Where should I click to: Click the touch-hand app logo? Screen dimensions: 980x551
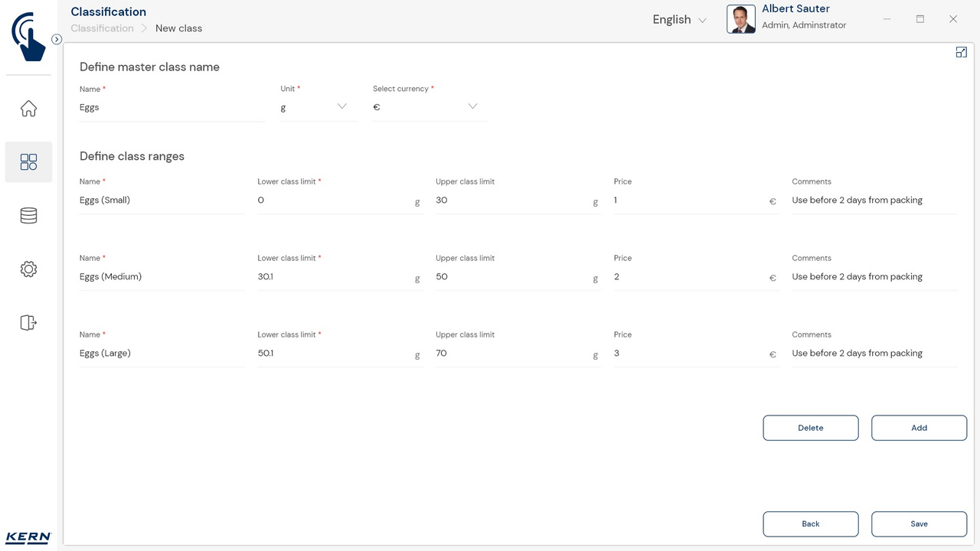(28, 36)
